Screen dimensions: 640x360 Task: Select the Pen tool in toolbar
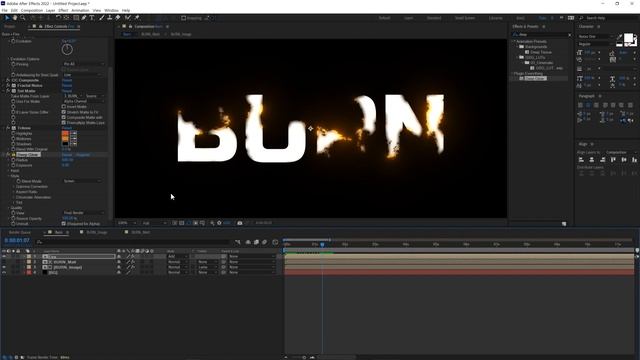coord(84,18)
